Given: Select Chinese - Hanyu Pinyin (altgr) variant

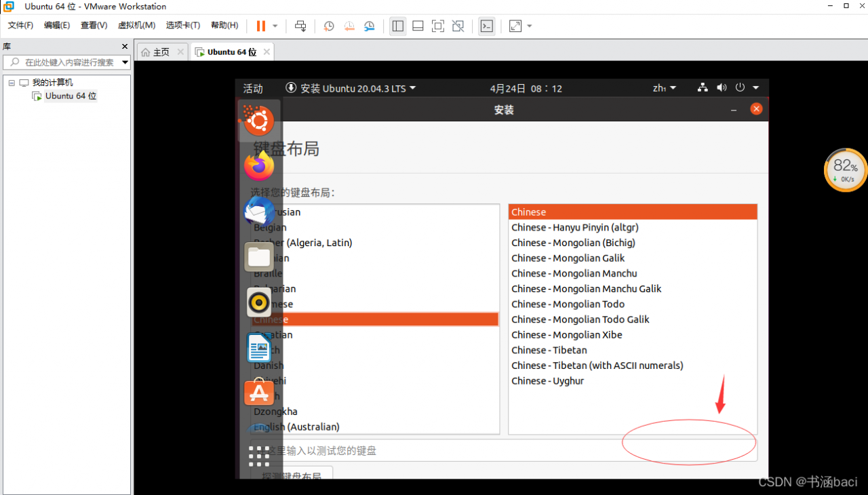Looking at the screenshot, I should [x=633, y=228].
